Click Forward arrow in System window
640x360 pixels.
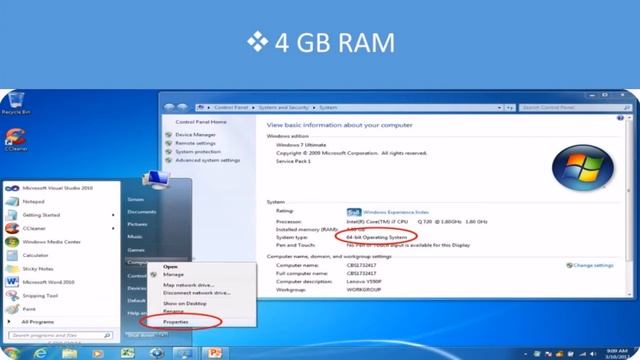(182, 107)
